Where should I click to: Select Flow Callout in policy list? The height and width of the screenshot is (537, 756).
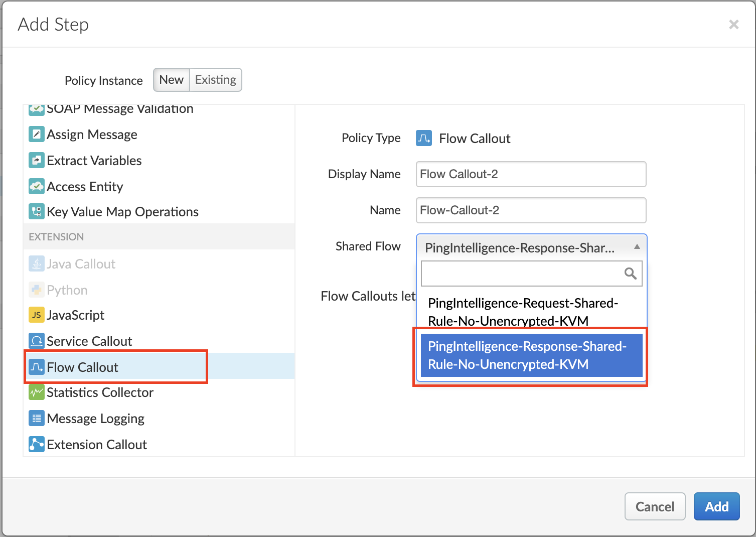[x=83, y=367]
